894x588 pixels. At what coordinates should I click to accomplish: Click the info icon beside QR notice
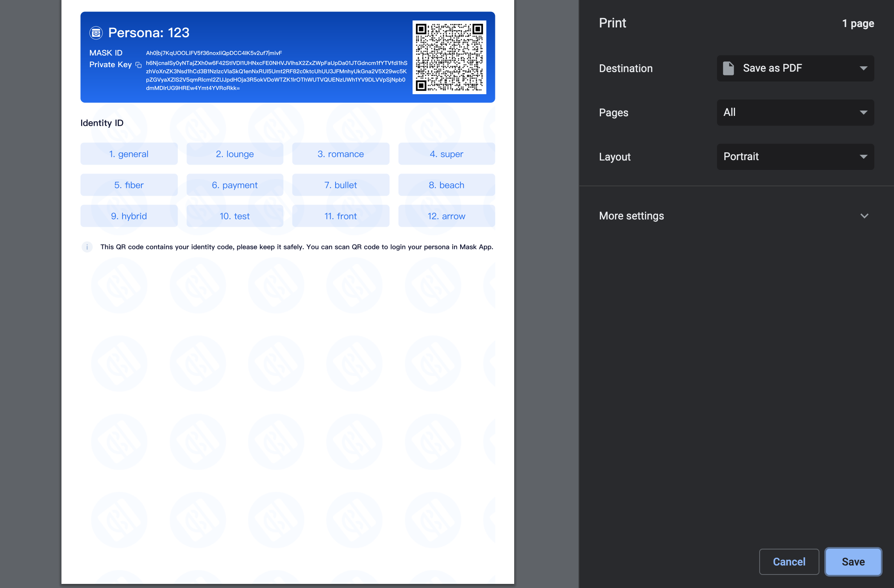click(87, 247)
